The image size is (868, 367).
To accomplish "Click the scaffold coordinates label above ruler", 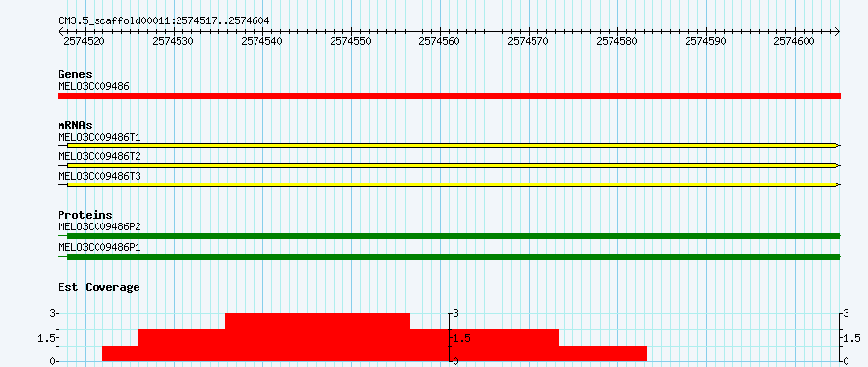I will (164, 20).
